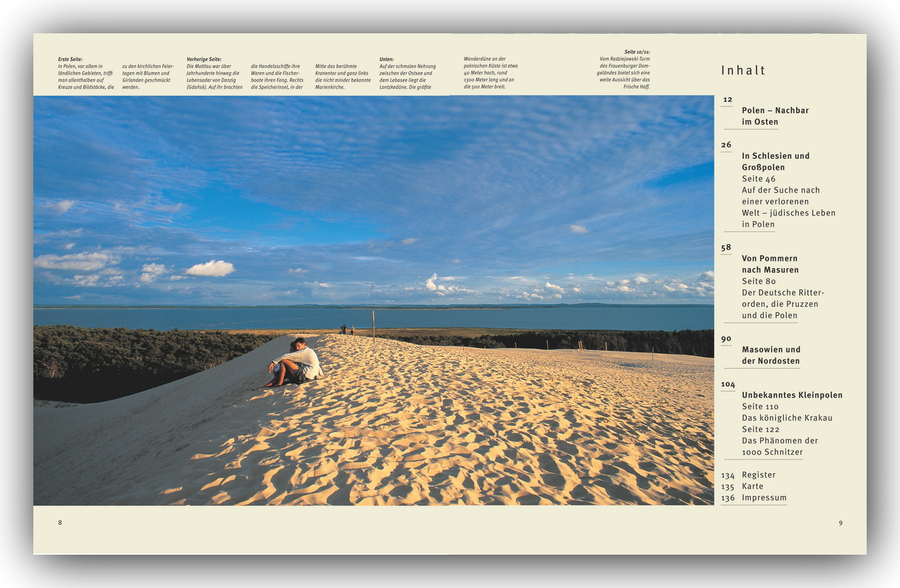Open the Deutsche Ritterorden feature entry
This screenshot has width=900, height=588.
pyautogui.click(x=783, y=303)
